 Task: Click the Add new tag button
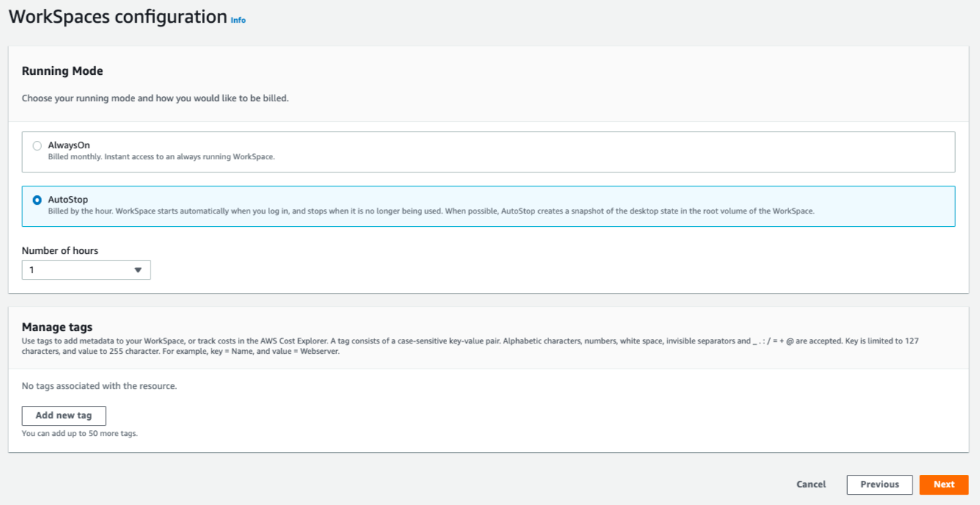click(64, 415)
